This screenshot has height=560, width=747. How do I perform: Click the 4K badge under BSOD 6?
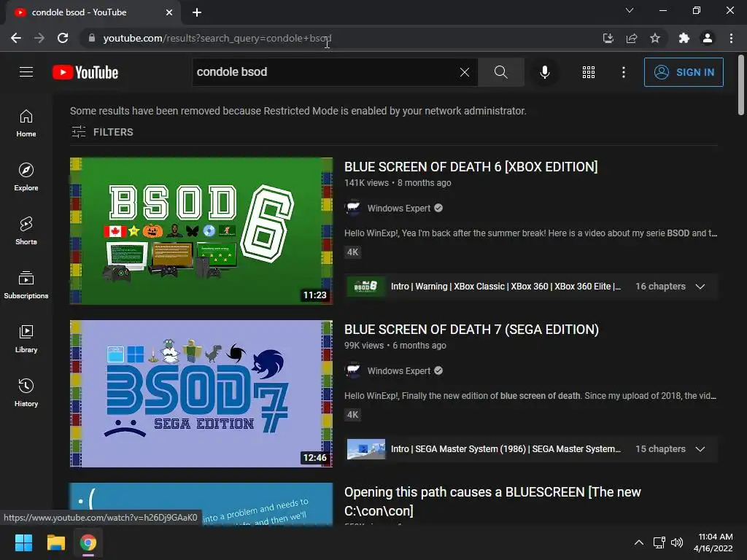tap(352, 252)
